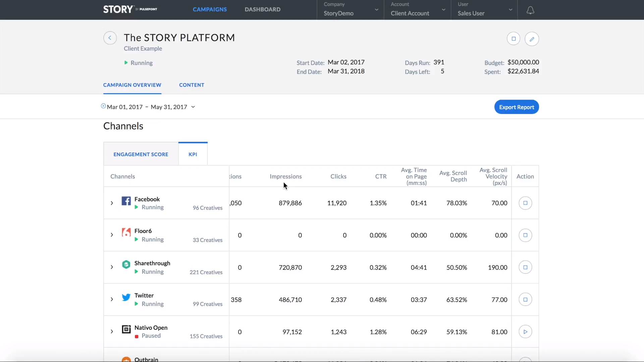Expand the Sharethrough channel row

click(112, 267)
